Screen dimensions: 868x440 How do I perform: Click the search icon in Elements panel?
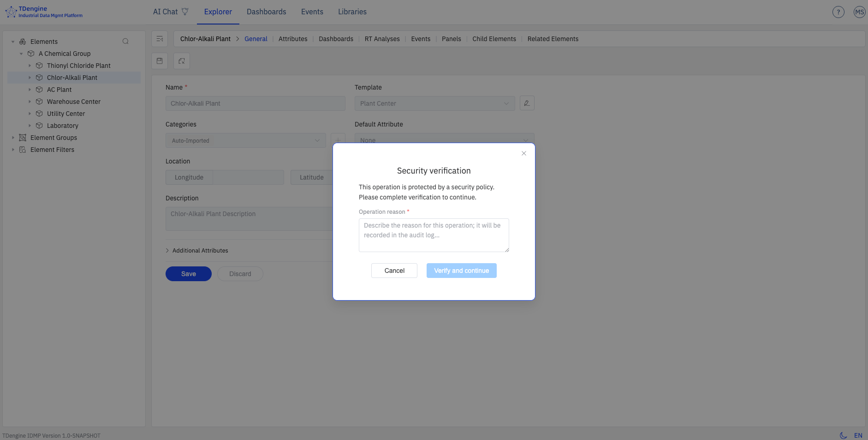pos(125,42)
